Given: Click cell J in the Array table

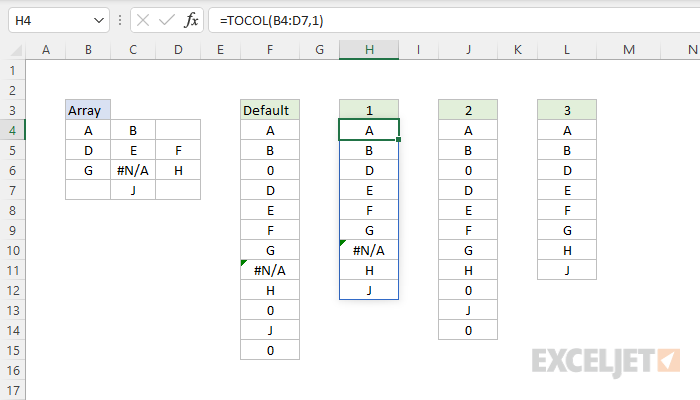Looking at the screenshot, I should click(x=133, y=190).
